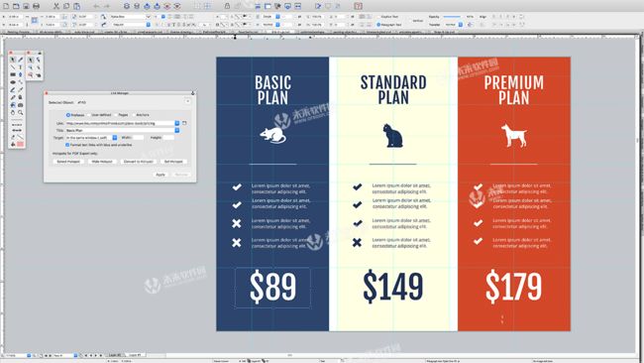
Task: Click the red magnifier in second palette
Action: point(31,74)
